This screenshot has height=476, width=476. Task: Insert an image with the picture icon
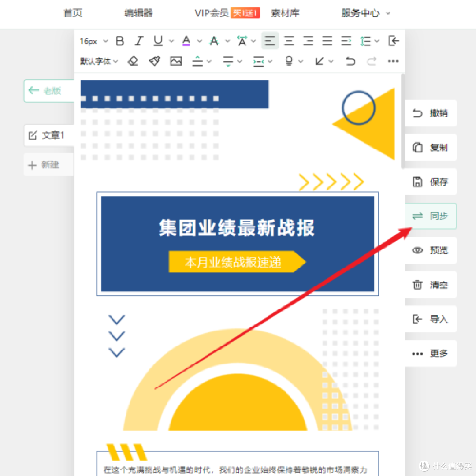pyautogui.click(x=176, y=61)
